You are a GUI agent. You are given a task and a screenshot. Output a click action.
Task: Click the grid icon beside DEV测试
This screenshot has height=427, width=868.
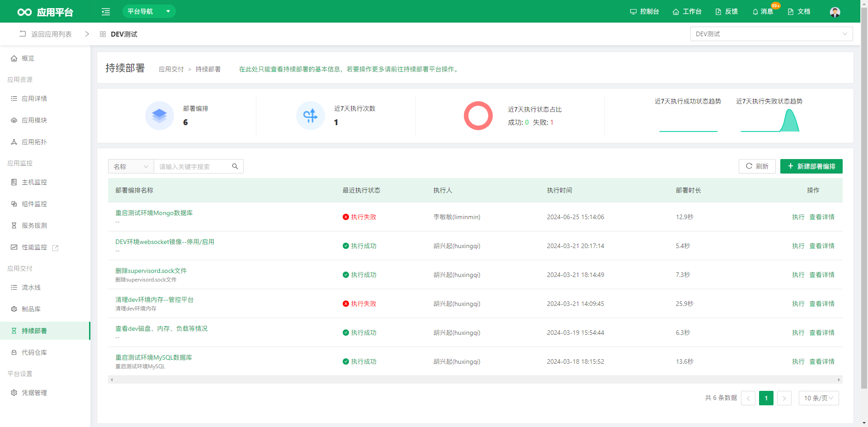(x=103, y=34)
